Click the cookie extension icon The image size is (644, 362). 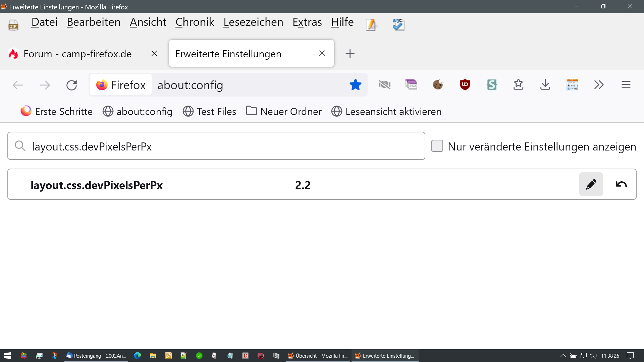tap(438, 85)
